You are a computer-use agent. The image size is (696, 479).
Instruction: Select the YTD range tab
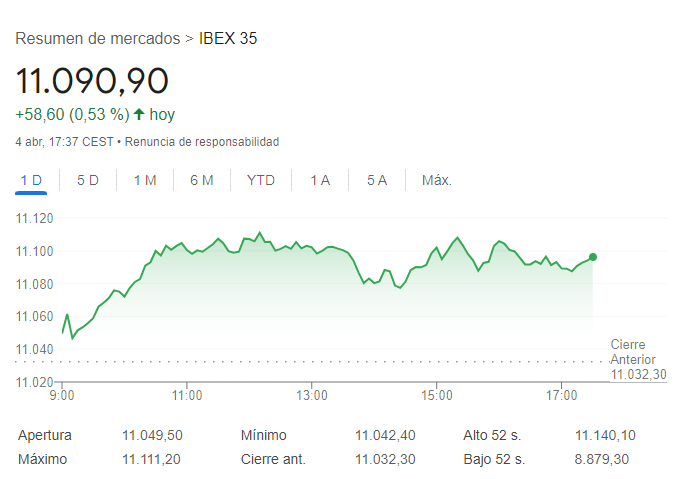click(x=261, y=180)
